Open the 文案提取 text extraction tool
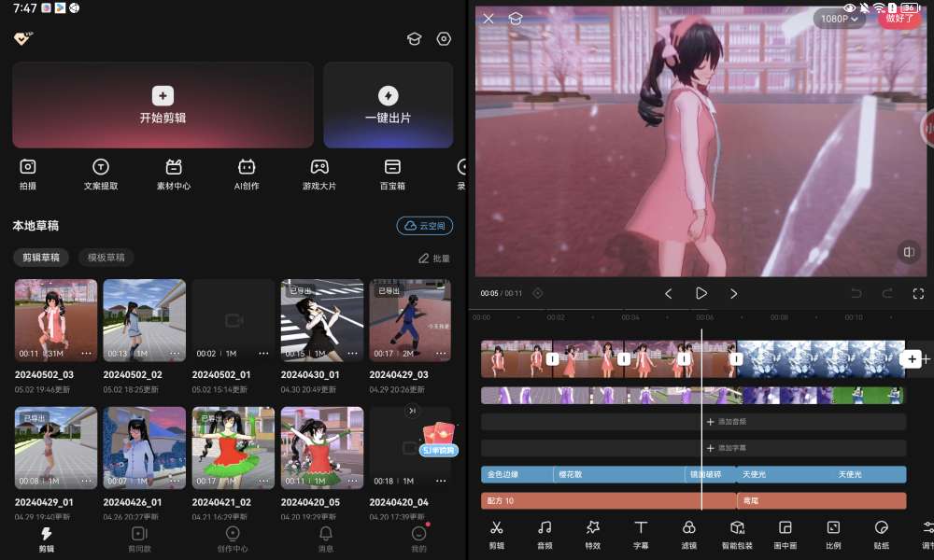Screen dimensions: 934x560 point(101,174)
